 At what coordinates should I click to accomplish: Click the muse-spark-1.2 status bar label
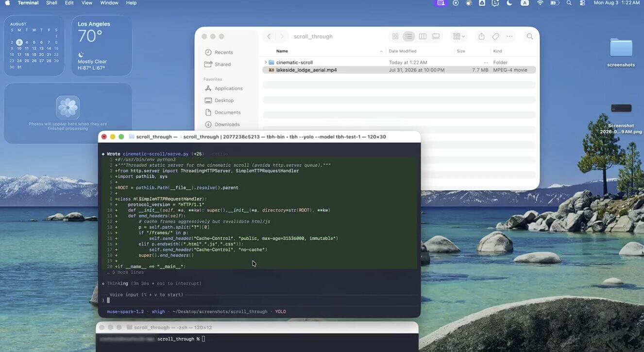(x=125, y=312)
